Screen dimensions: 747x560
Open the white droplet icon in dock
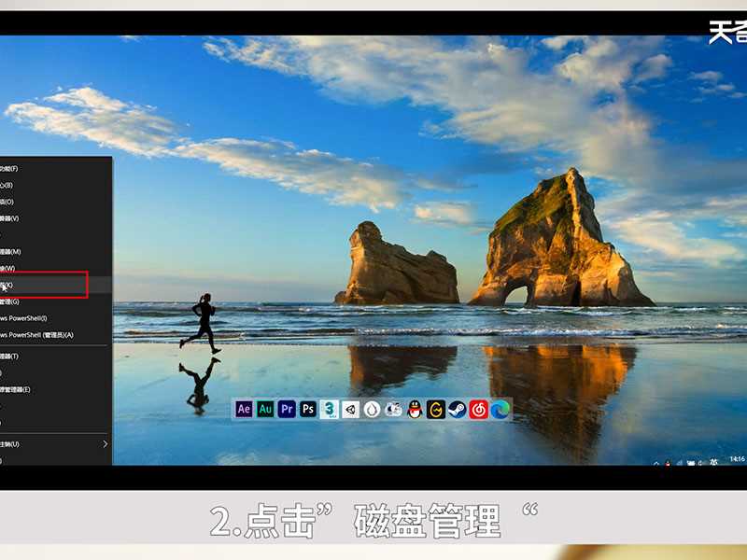(x=373, y=409)
